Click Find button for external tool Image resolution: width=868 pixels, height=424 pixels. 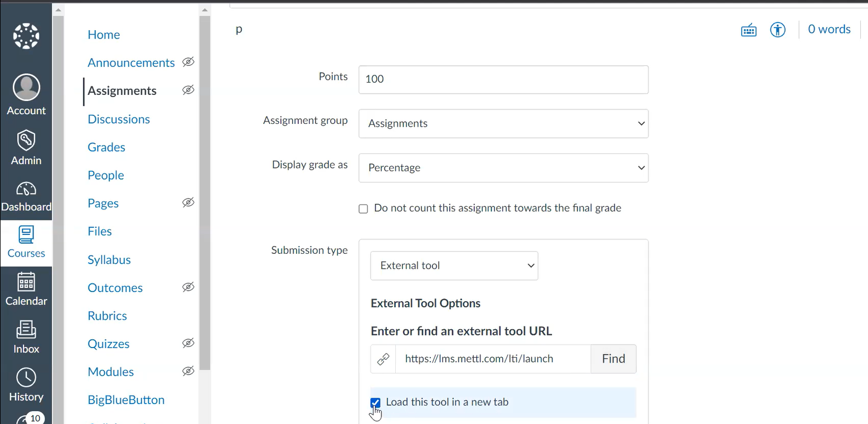(x=613, y=359)
